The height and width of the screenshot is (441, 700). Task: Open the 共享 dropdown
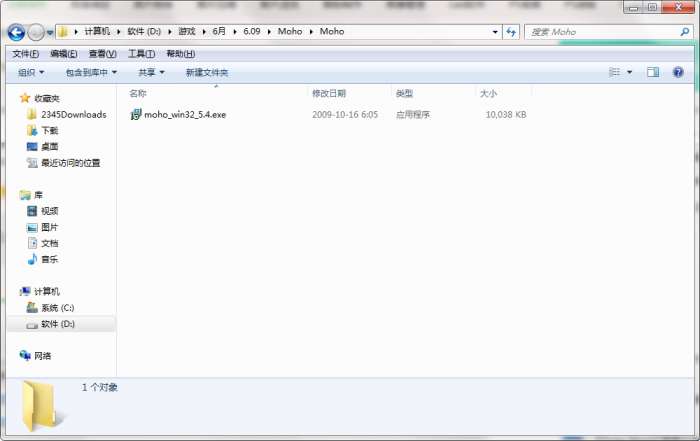pyautogui.click(x=151, y=72)
